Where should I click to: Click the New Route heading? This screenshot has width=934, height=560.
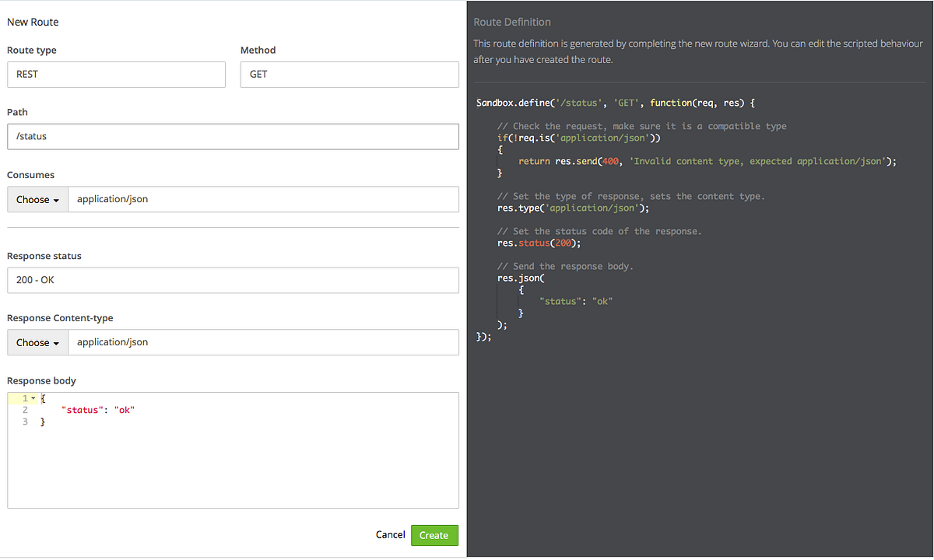coord(33,22)
